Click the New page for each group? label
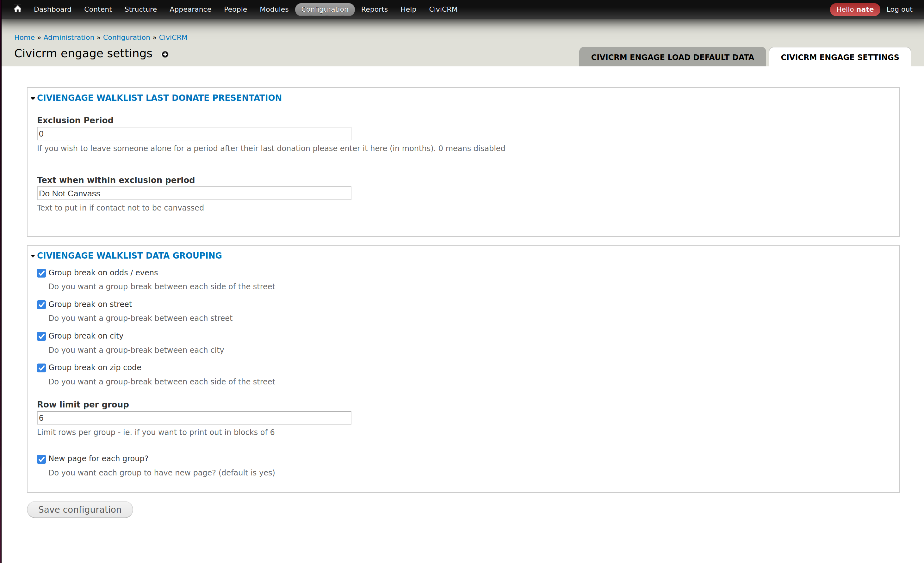The height and width of the screenshot is (563, 924). (x=98, y=459)
